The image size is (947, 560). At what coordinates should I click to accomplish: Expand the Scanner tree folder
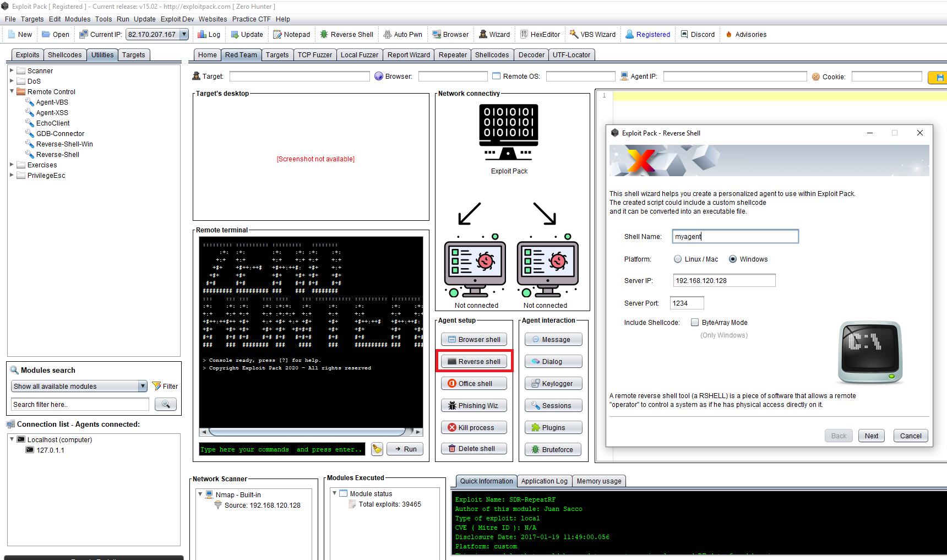[x=12, y=70]
